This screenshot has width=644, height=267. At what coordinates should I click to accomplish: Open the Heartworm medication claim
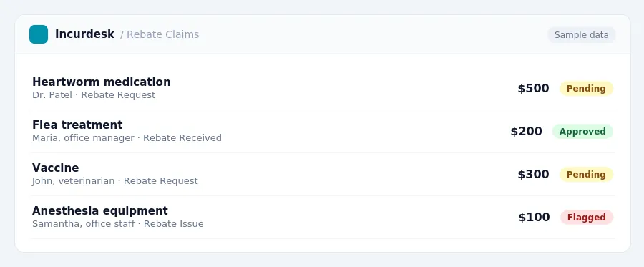coord(323,88)
